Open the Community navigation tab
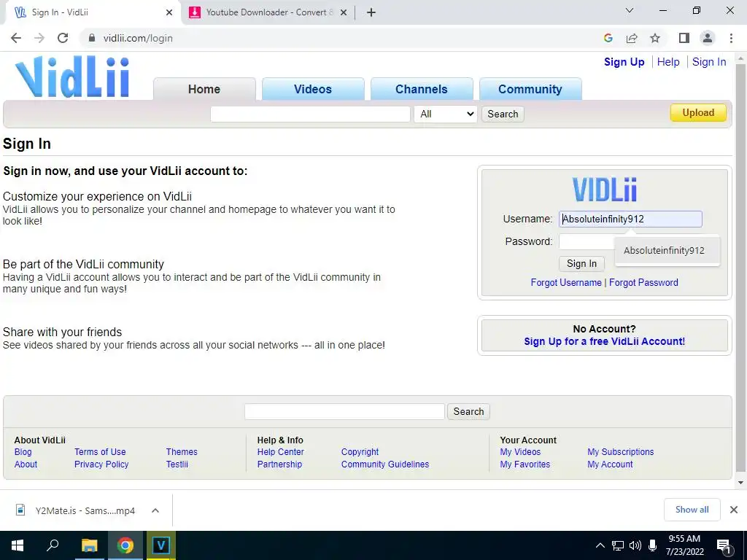Image resolution: width=747 pixels, height=560 pixels. click(530, 89)
